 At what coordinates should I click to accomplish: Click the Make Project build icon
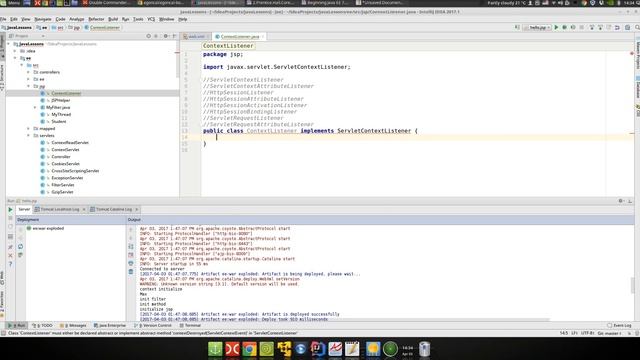pos(517,27)
